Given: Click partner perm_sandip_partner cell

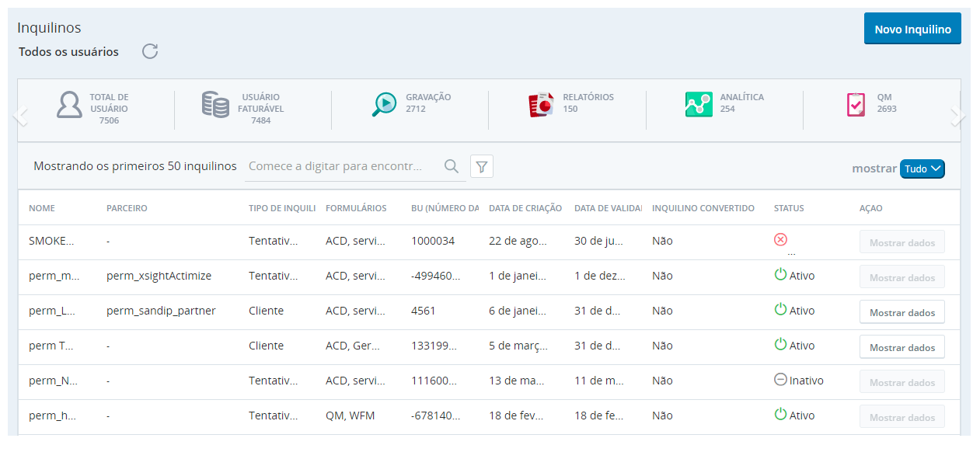Looking at the screenshot, I should point(161,311).
